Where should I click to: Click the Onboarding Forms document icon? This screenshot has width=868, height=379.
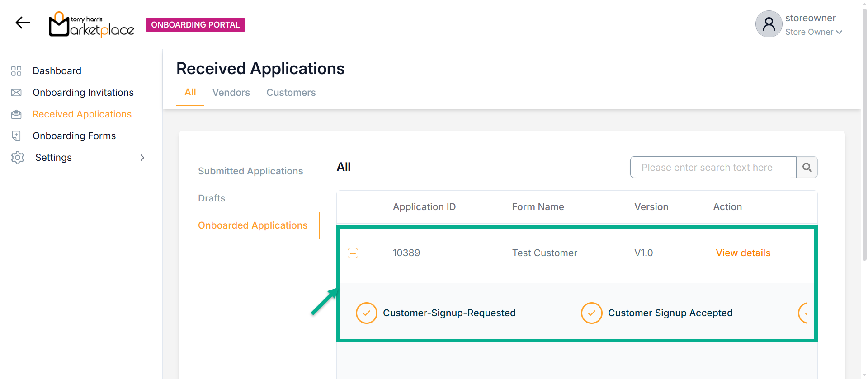coord(16,136)
